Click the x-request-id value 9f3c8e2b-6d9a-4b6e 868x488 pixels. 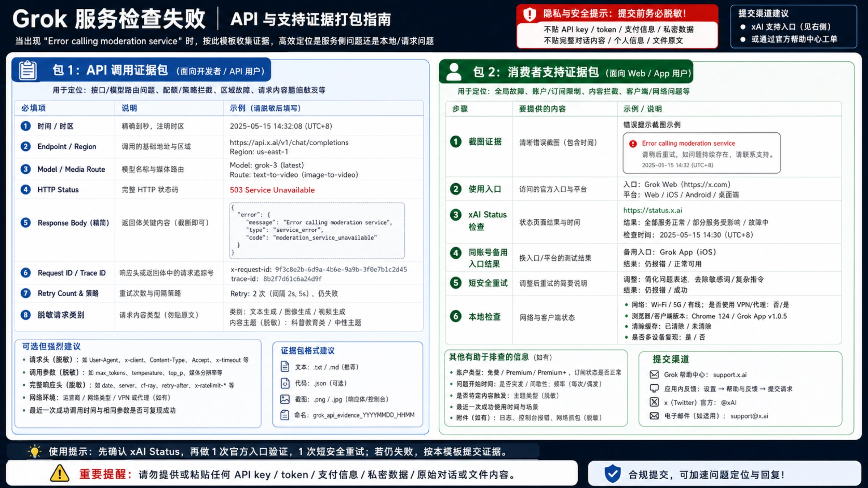pos(341,269)
